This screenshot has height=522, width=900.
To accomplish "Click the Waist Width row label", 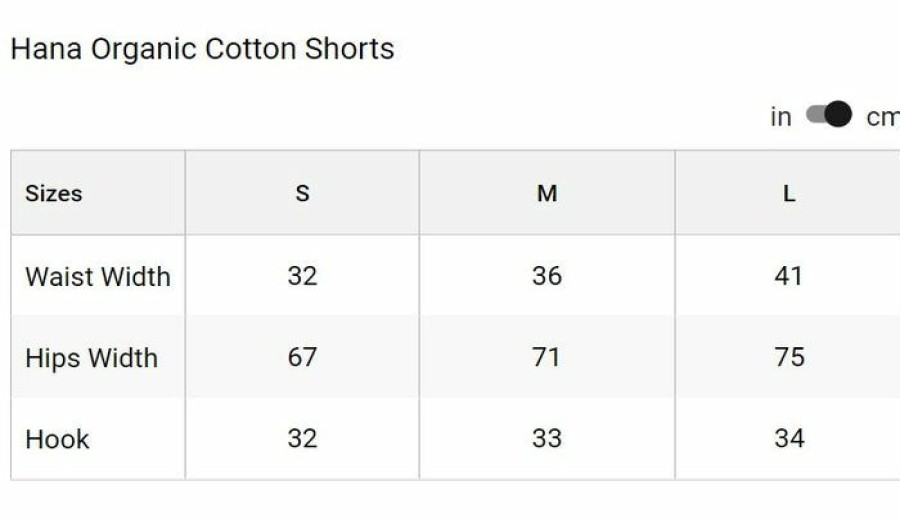I will coord(98,276).
